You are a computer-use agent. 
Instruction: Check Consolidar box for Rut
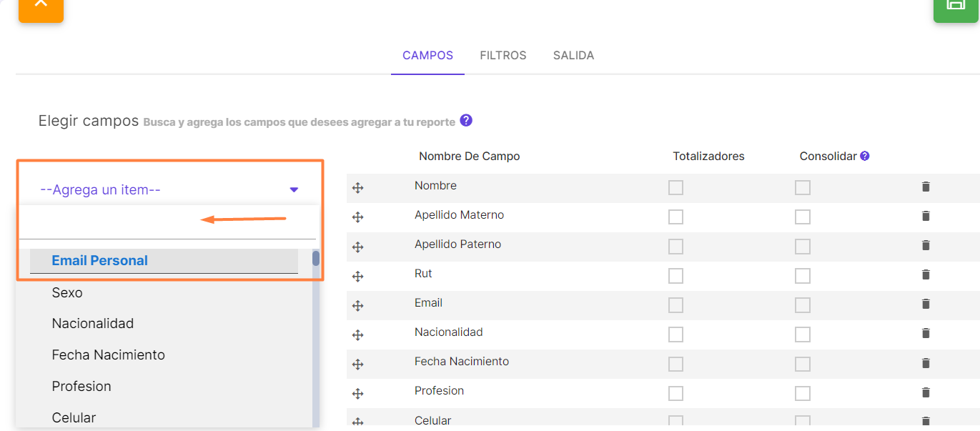click(803, 275)
